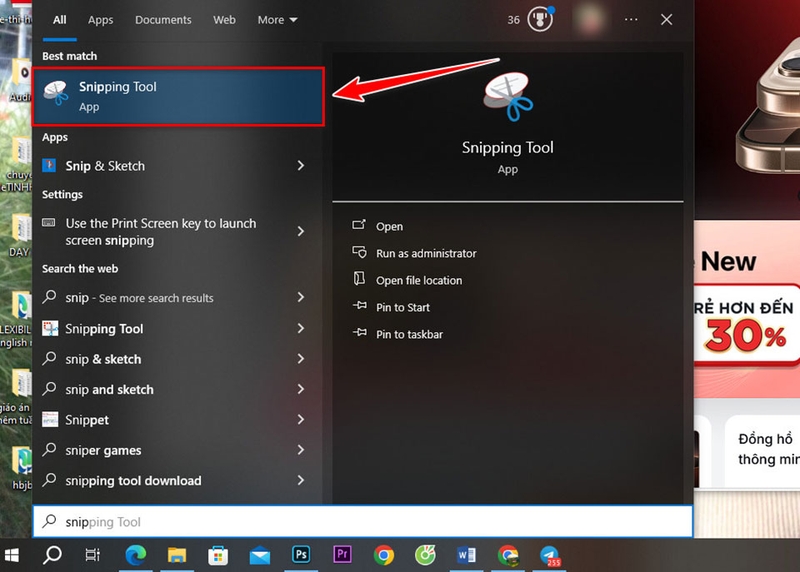The height and width of the screenshot is (572, 800).
Task: Click the taskbar search magnifier icon
Action: click(x=52, y=555)
